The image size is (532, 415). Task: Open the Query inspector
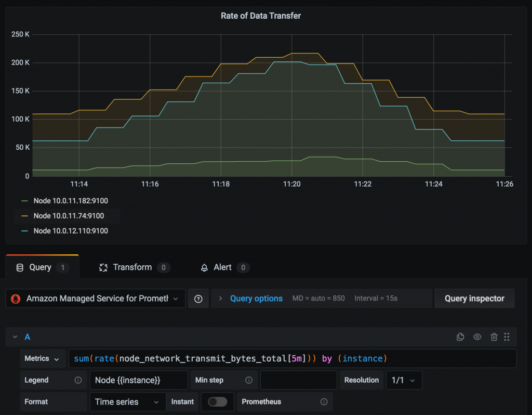474,298
